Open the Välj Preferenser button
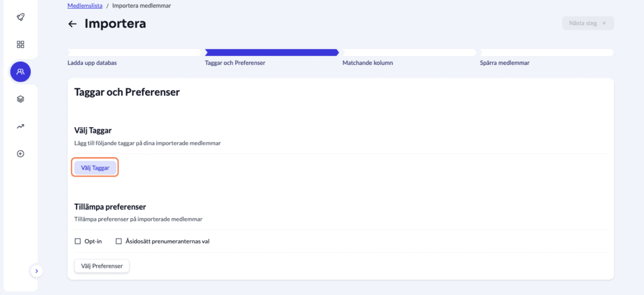Viewport: 644px width, 295px height. click(101, 266)
